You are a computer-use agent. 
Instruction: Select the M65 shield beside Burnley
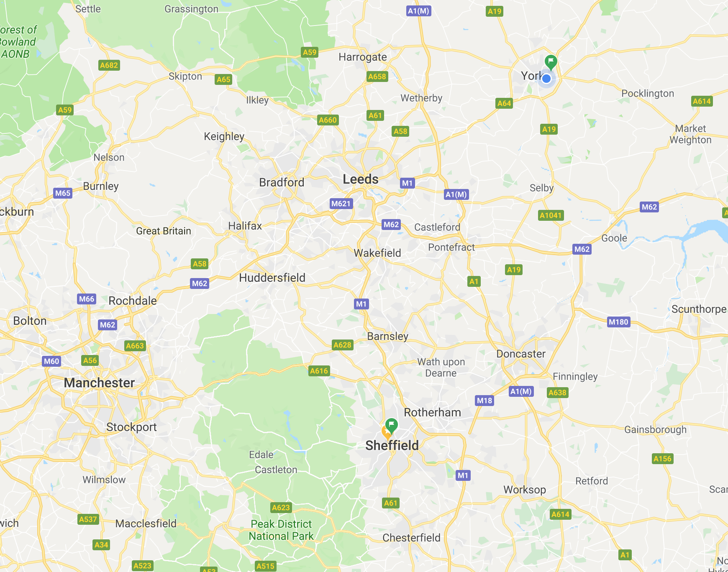(63, 193)
